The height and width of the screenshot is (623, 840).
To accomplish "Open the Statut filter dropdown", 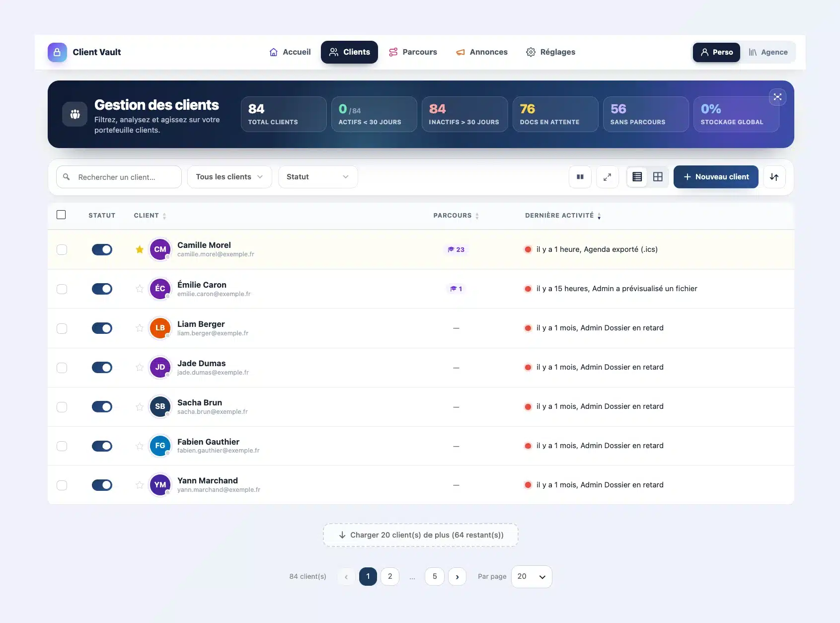I will (318, 177).
